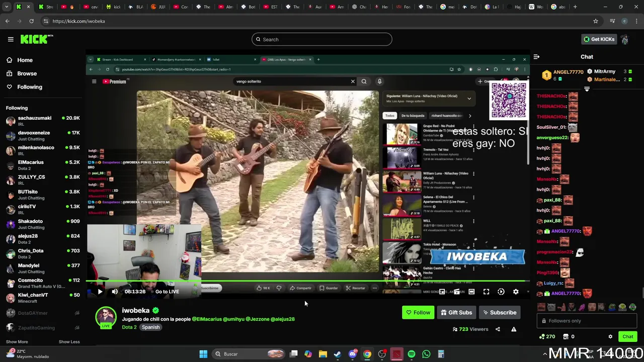Jump to live with Go to LIVE
This screenshot has width=644, height=362.
click(x=167, y=292)
